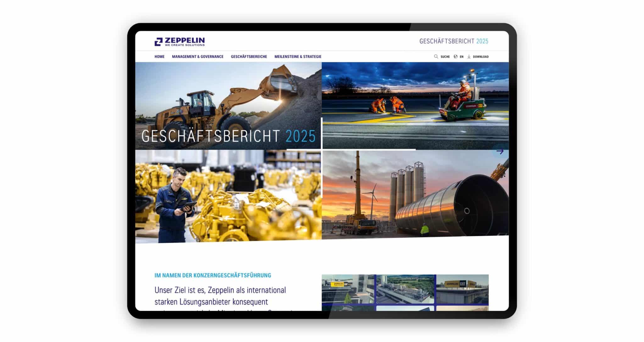Click the globe language icon
Screen dimensions: 644x342
tap(455, 57)
